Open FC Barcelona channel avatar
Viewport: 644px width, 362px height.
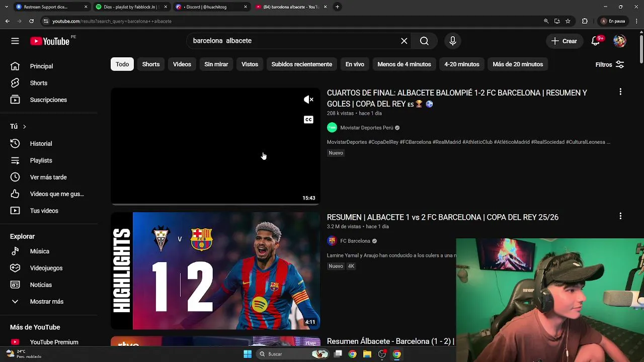pyautogui.click(x=332, y=241)
